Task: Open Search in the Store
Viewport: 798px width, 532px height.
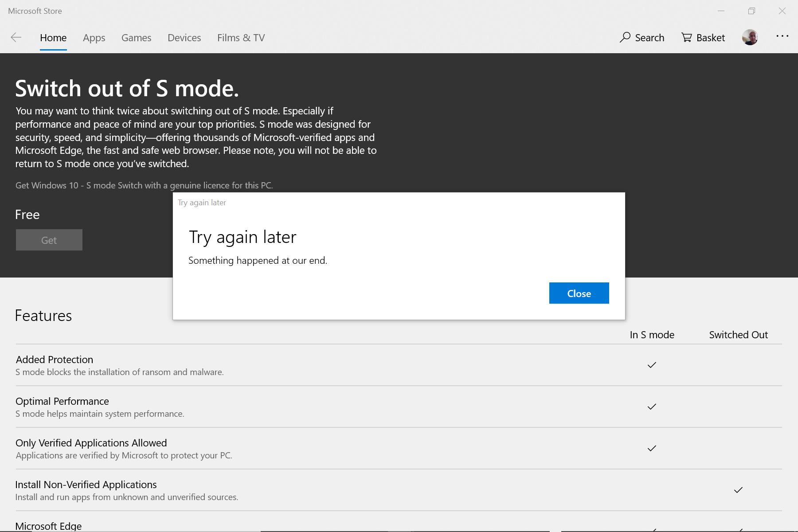Action: [x=642, y=38]
